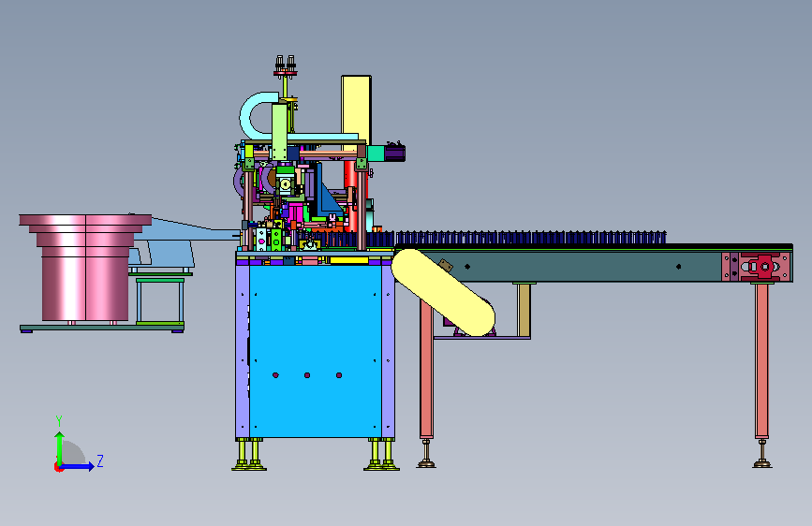Pick the lavender right column of the cabinet
This screenshot has width=812, height=526.
389,352
